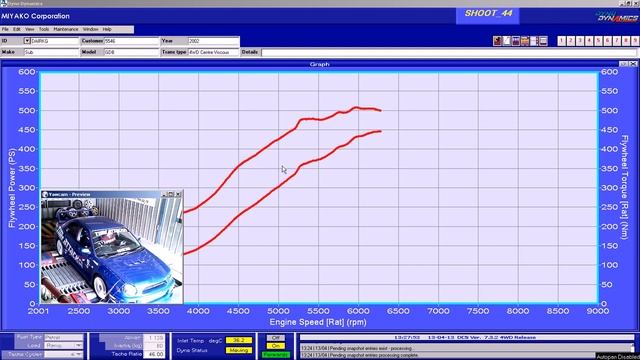Click the Make field
Image resolution: width=640 pixels, height=360 pixels.
(x=51, y=52)
